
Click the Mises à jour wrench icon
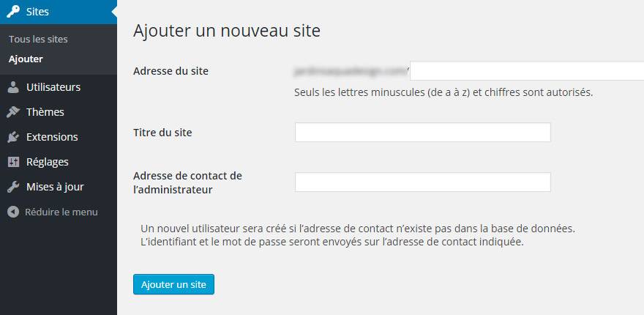[x=13, y=187]
